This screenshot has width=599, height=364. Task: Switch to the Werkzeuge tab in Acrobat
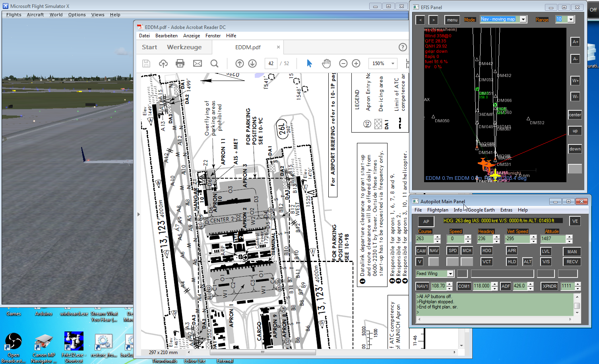[184, 47]
